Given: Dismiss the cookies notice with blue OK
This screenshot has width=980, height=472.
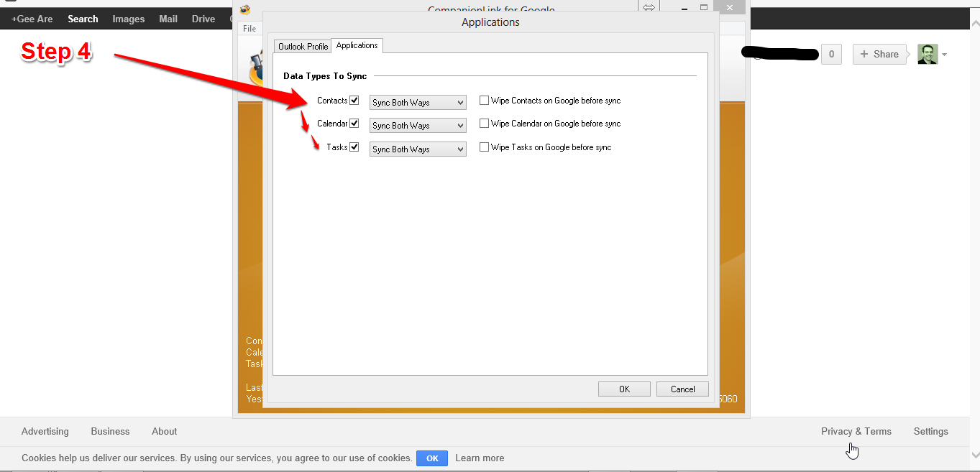Looking at the screenshot, I should (x=431, y=458).
